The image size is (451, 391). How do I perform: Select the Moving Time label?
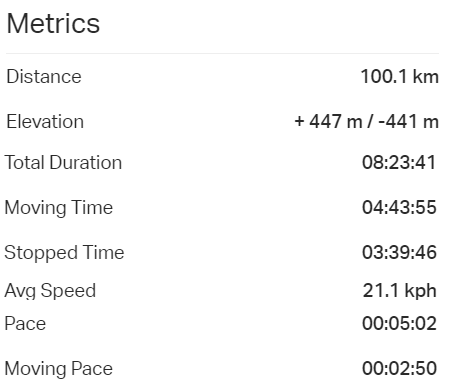[59, 208]
